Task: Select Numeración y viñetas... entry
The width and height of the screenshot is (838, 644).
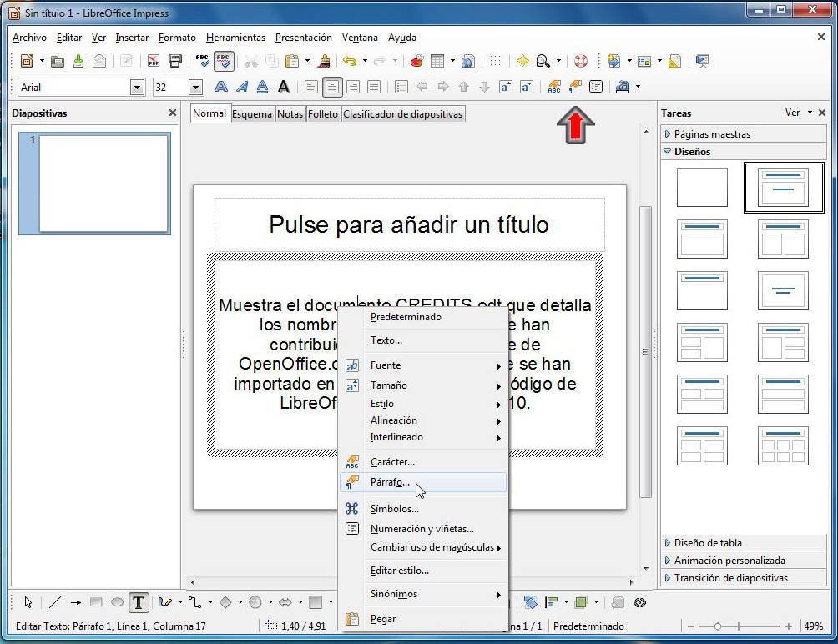Action: click(422, 529)
